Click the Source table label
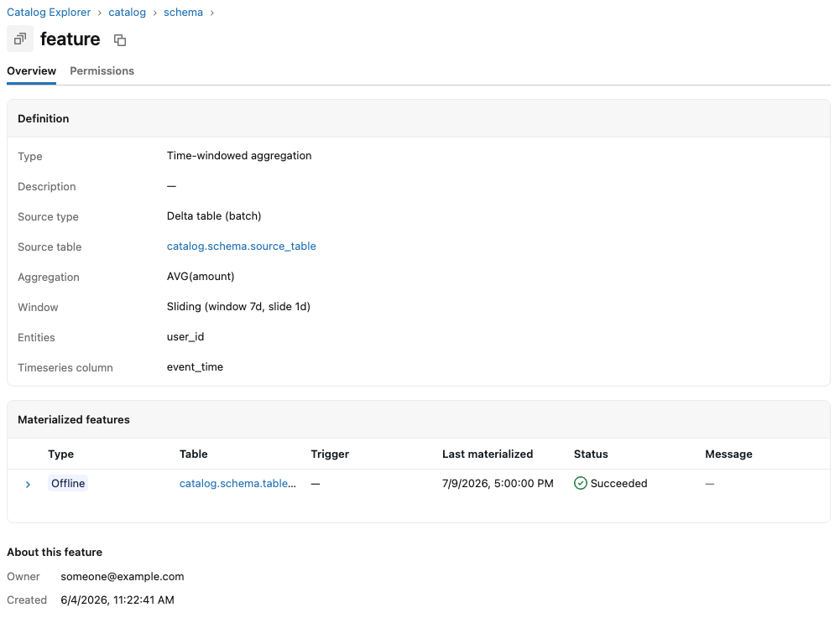840x623 pixels. pyautogui.click(x=50, y=247)
